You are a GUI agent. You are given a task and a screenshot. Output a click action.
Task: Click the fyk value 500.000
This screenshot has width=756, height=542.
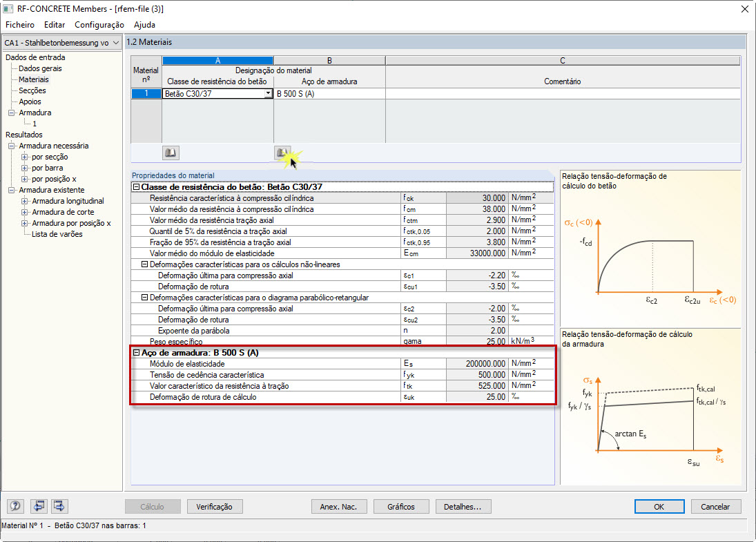pyautogui.click(x=477, y=375)
